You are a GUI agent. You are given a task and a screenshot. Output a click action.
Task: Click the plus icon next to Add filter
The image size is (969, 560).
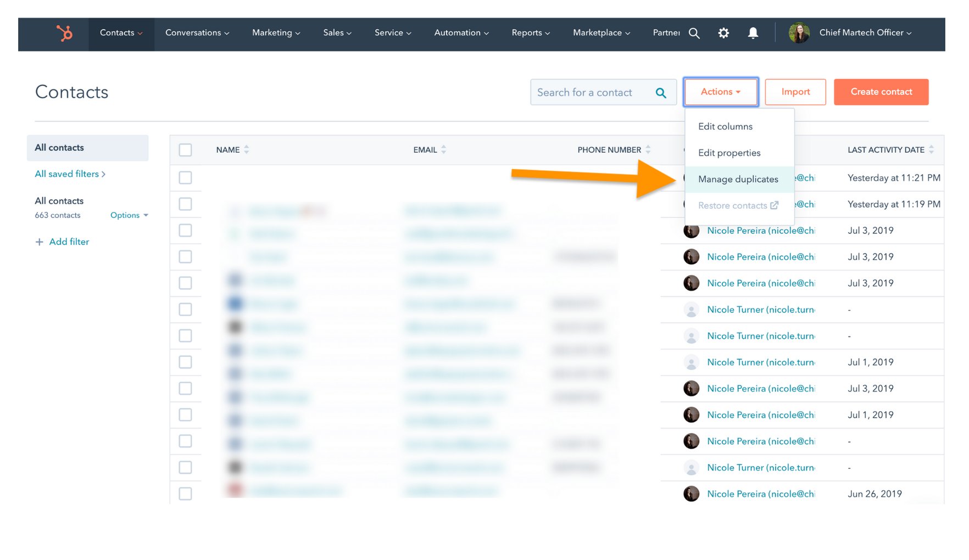point(39,242)
